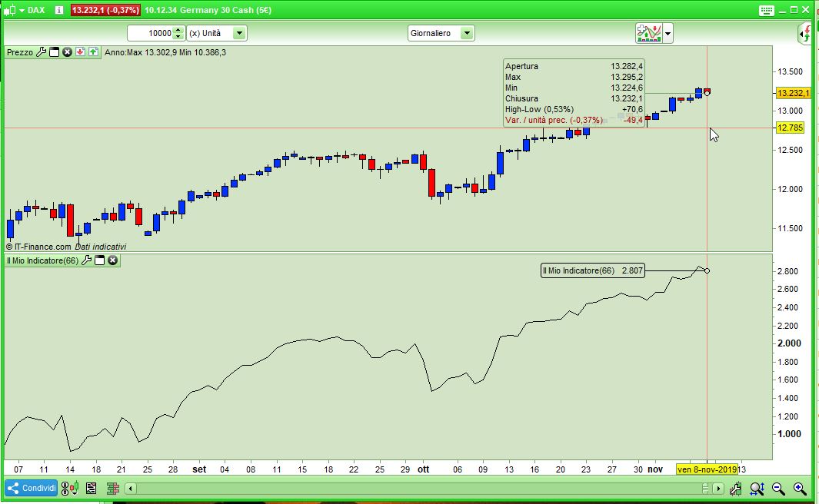The width and height of the screenshot is (819, 504).
Task: Click the Germany 30 Cash (5€) title text
Action: click(x=225, y=10)
